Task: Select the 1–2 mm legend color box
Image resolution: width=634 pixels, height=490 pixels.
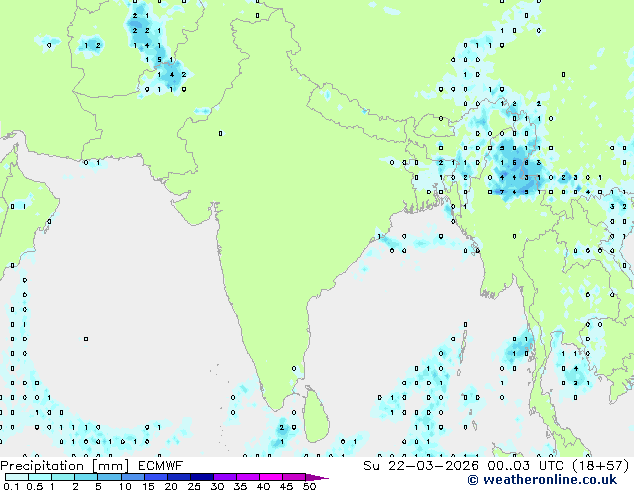Action: pyautogui.click(x=63, y=477)
